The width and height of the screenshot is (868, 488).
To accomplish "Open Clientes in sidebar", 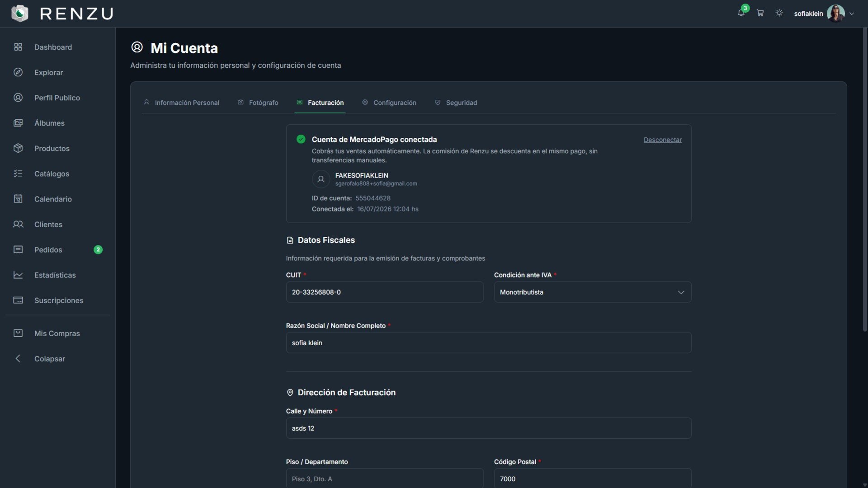I will 58,224.
